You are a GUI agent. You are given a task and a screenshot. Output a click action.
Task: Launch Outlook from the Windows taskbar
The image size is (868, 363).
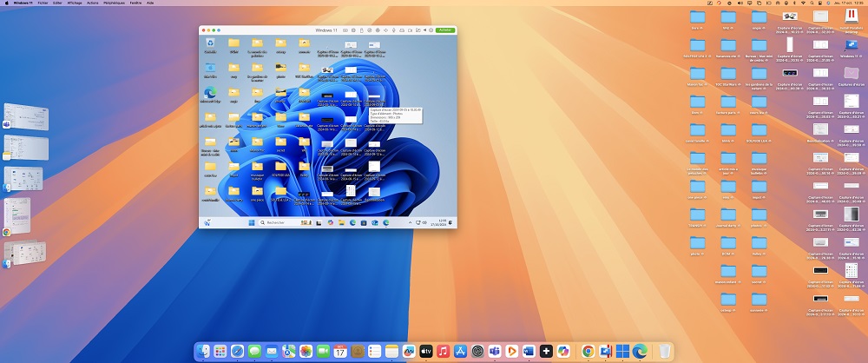click(375, 223)
